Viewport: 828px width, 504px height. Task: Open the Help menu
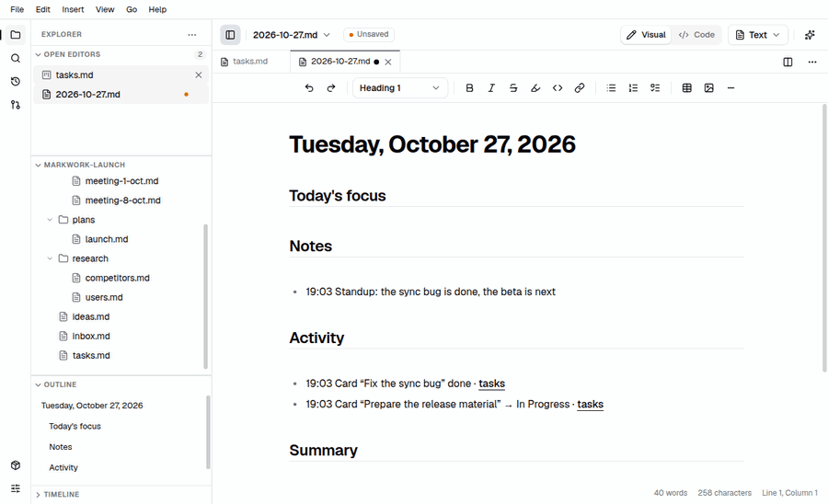tap(157, 9)
